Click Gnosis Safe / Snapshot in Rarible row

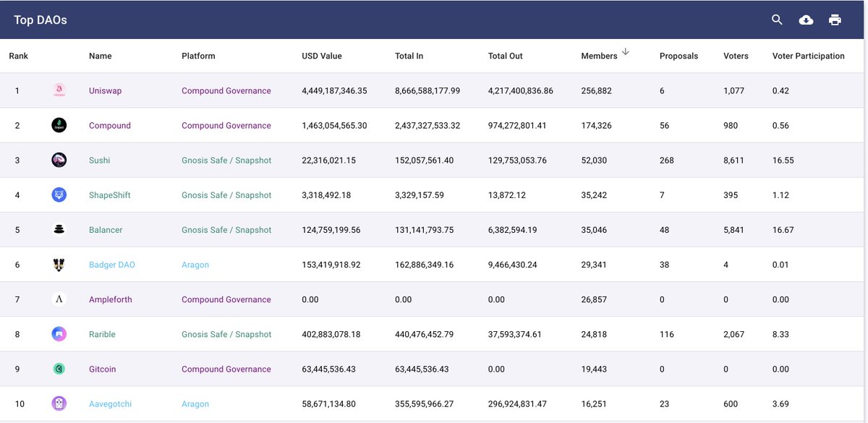click(x=226, y=334)
